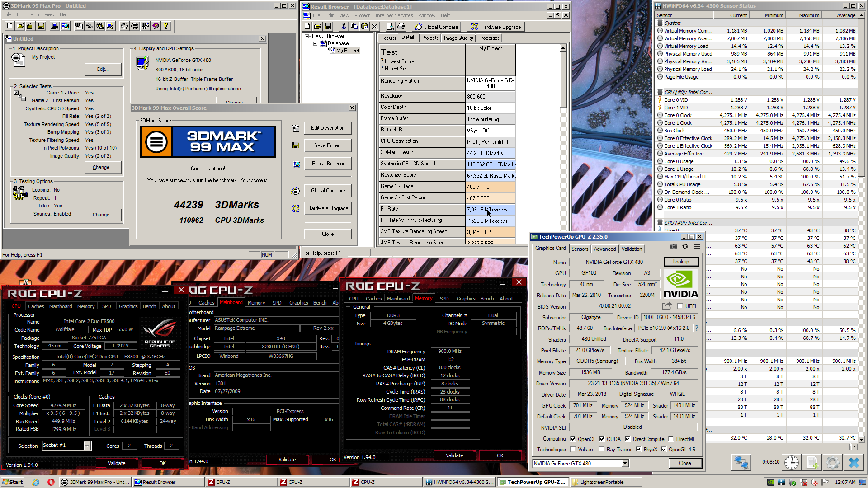The width and height of the screenshot is (868, 488).
Task: Click LightscreenPortable taskbar button
Action: [605, 482]
